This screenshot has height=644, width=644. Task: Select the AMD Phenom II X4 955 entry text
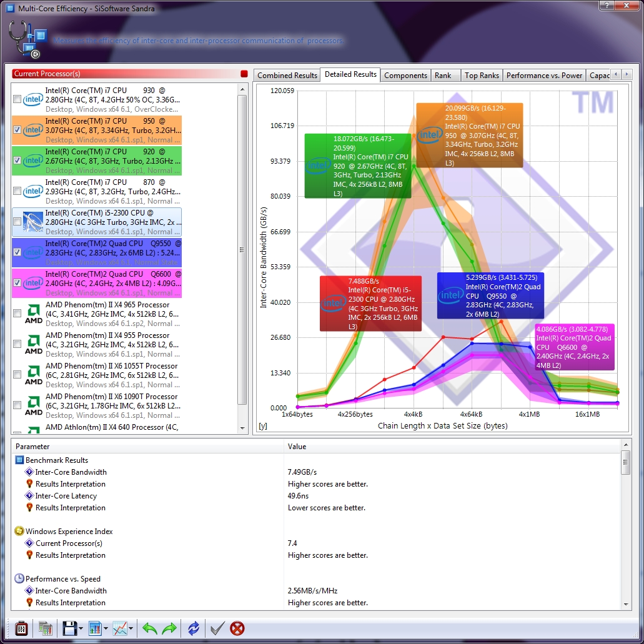click(x=112, y=345)
